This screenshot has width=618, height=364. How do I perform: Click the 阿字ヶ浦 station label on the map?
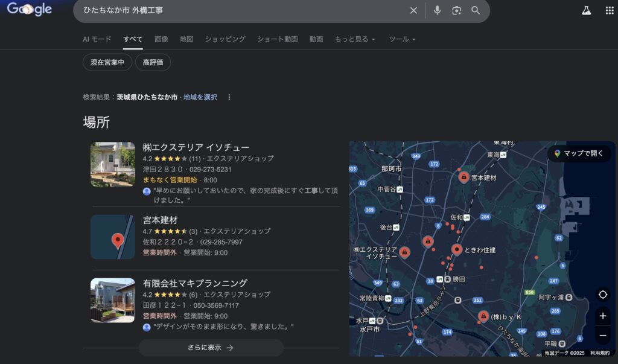(551, 298)
